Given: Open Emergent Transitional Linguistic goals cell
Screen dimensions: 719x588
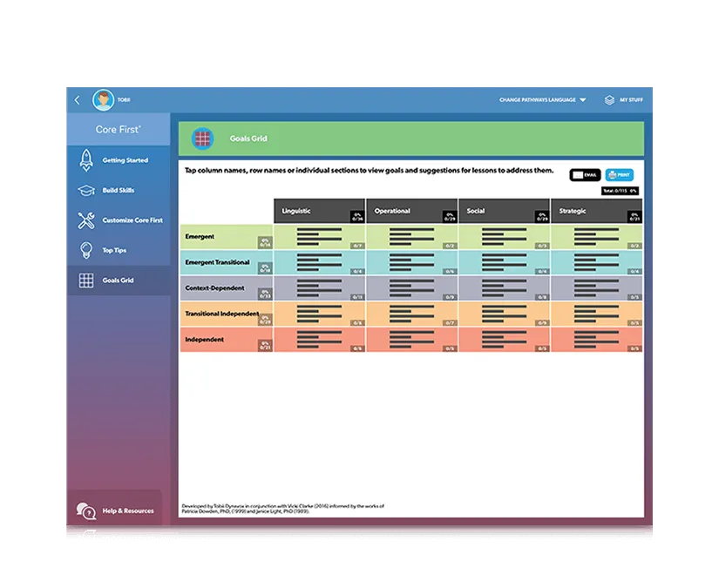Looking at the screenshot, I should tap(320, 262).
